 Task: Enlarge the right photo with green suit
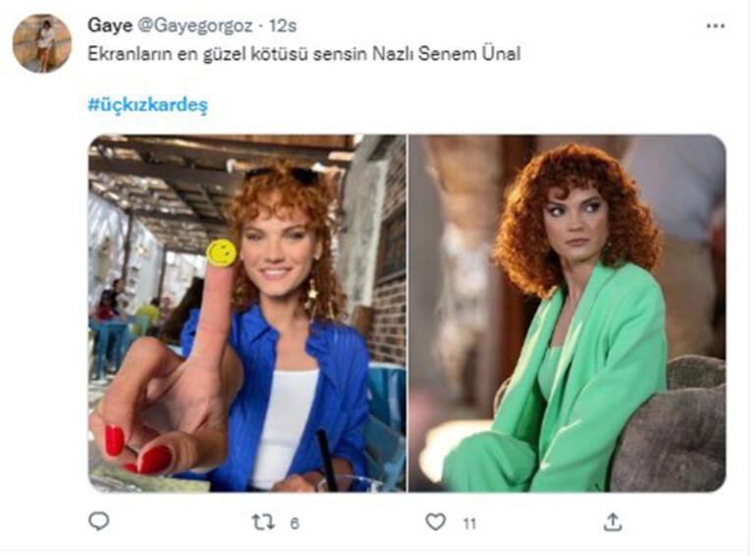567,312
